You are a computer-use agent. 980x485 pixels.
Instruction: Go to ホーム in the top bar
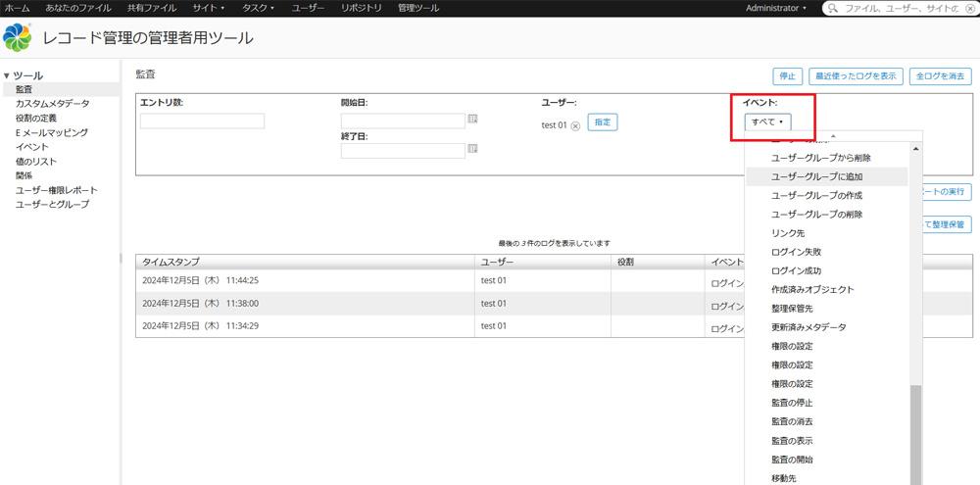pos(18,8)
